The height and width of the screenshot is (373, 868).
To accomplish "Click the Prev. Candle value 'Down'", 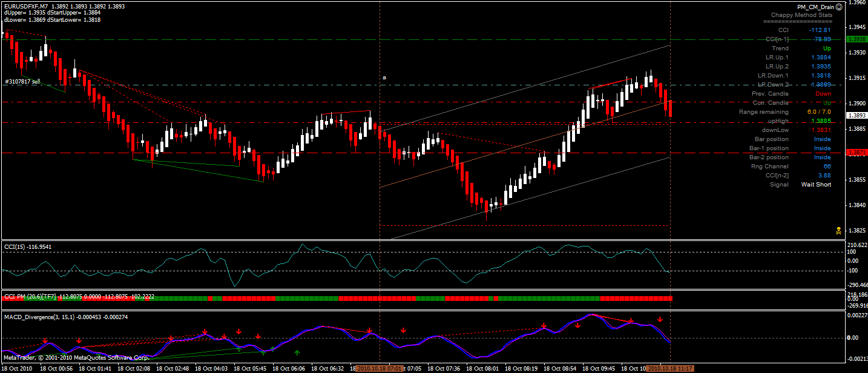I will [x=823, y=94].
